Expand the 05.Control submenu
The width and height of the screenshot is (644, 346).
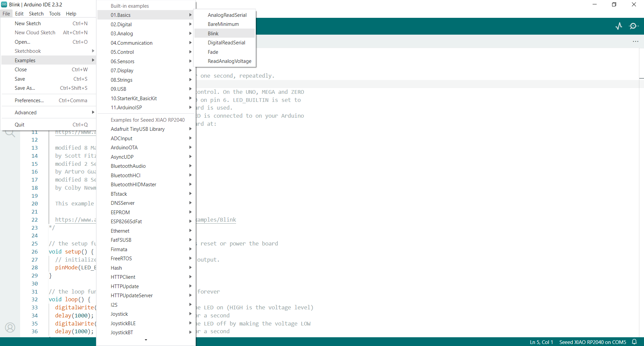click(x=146, y=52)
